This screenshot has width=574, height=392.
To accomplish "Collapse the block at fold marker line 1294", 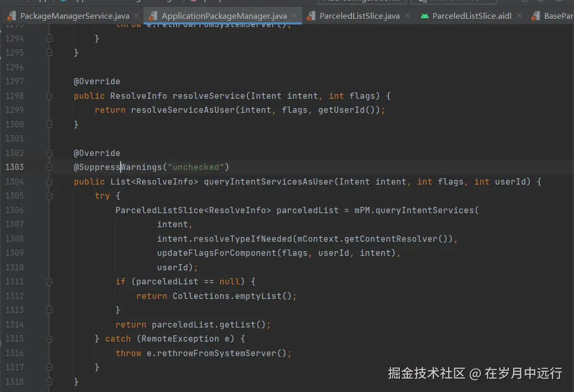I will pos(49,38).
